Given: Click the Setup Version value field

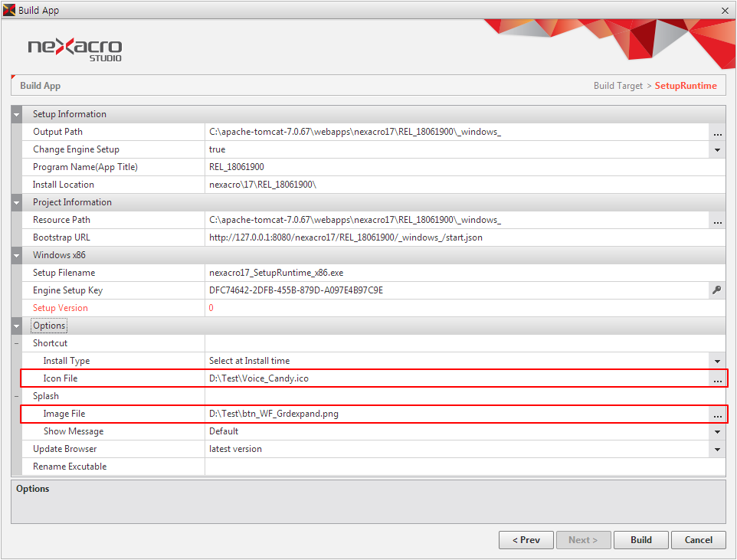Looking at the screenshot, I should click(460, 309).
